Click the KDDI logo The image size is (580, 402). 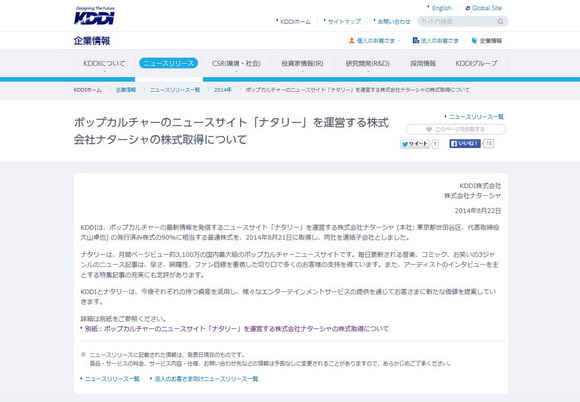tap(94, 16)
